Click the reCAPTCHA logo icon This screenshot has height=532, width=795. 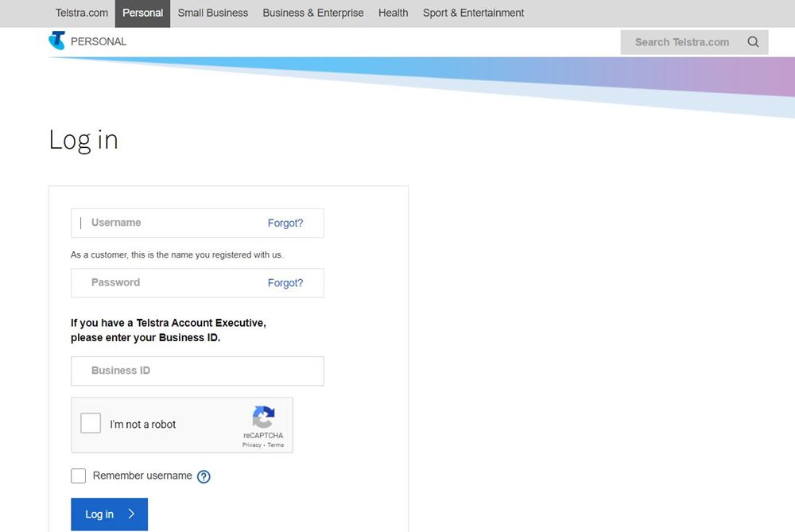coord(263,415)
